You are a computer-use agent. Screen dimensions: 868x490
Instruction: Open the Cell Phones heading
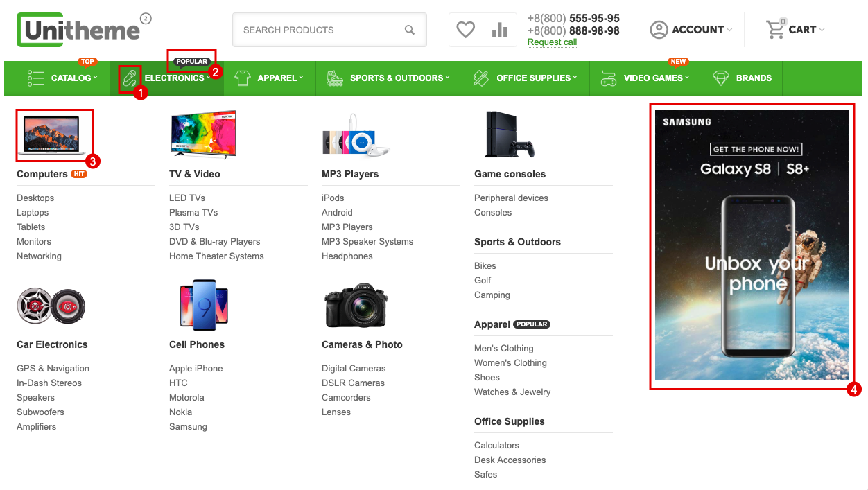197,344
